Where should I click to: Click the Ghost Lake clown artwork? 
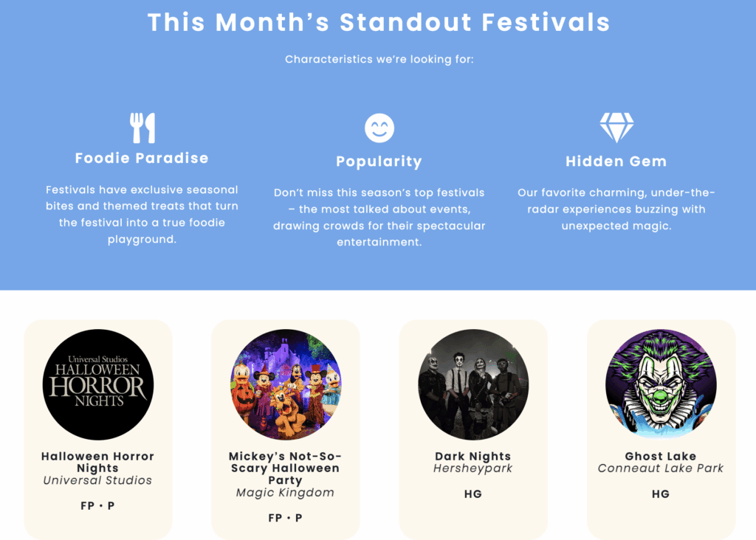click(661, 384)
